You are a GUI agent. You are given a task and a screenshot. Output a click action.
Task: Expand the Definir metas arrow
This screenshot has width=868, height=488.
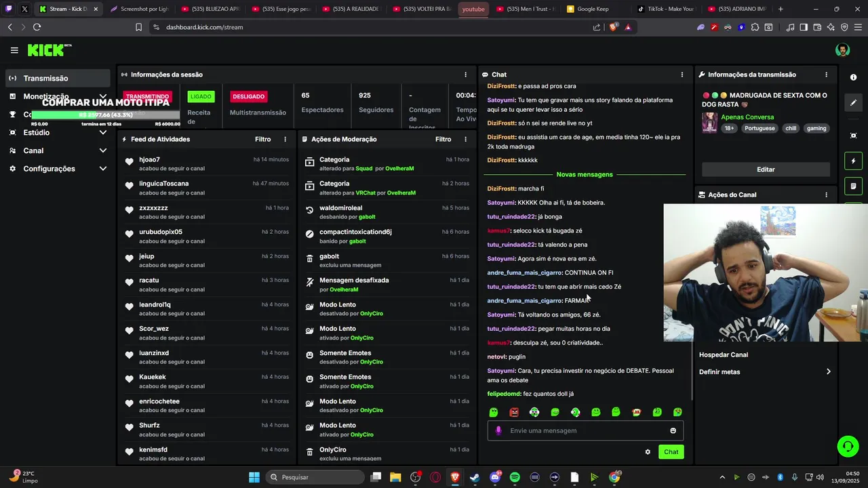[x=828, y=371]
